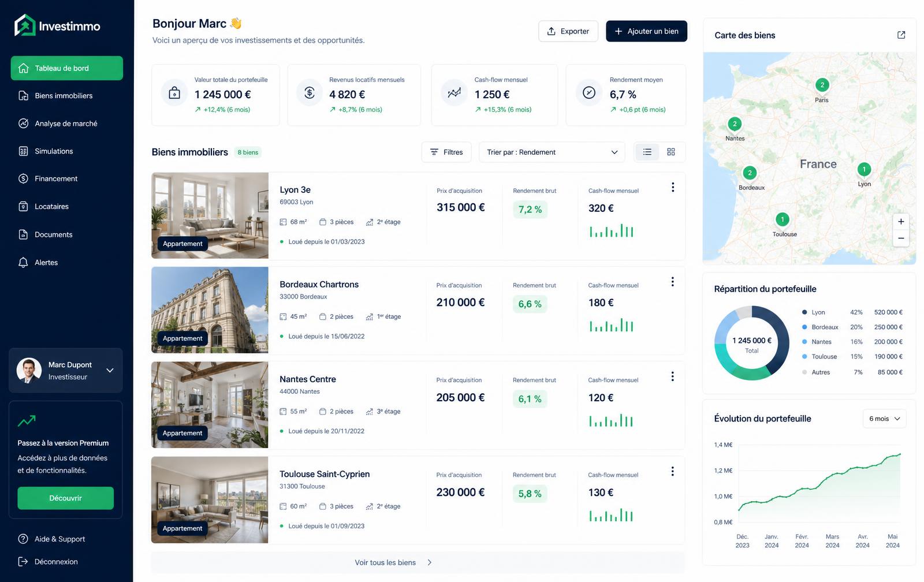Viewport: 924px width, 582px height.
Task: Open Aide & Support
Action: (x=52, y=539)
